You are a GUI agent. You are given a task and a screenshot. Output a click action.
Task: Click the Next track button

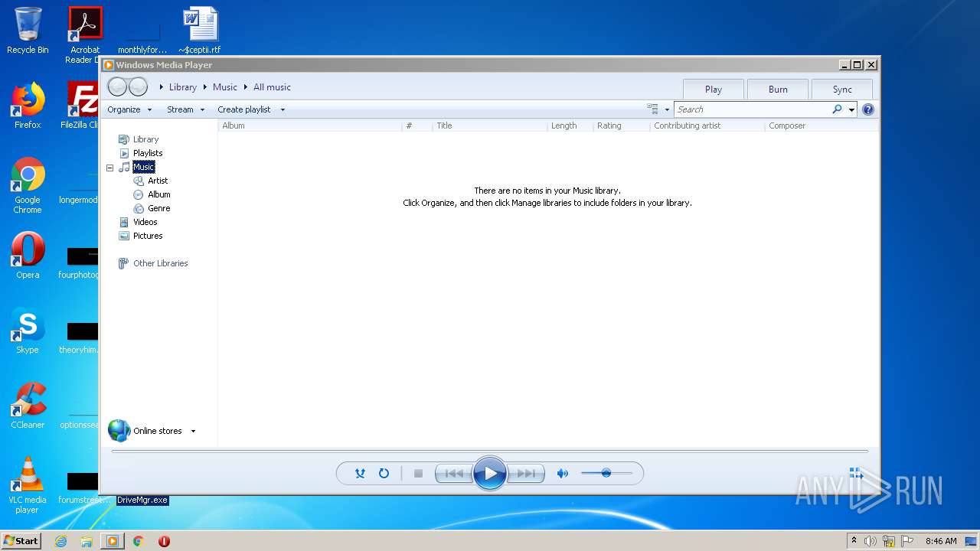coord(526,474)
